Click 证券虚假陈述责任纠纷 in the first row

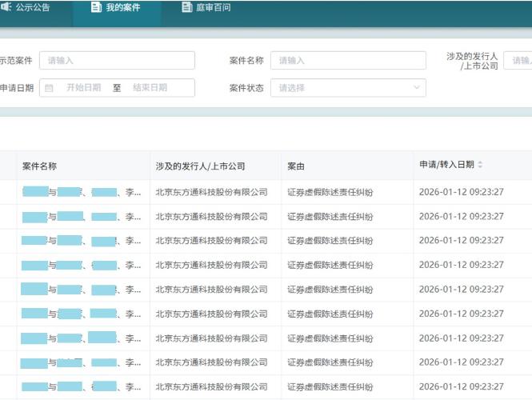[330, 192]
